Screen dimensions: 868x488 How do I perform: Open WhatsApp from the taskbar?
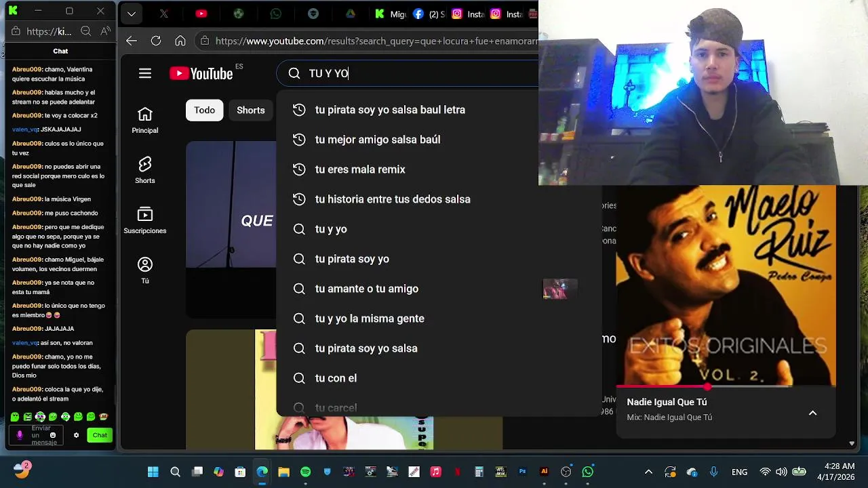(587, 472)
